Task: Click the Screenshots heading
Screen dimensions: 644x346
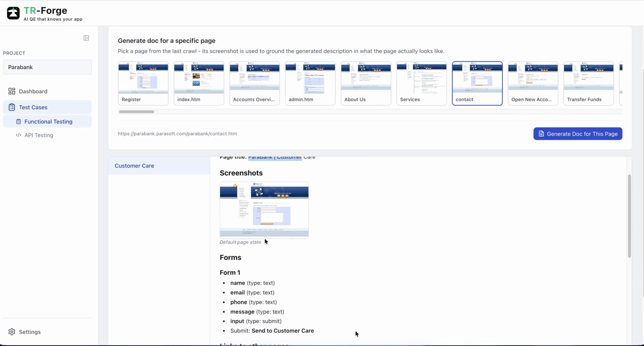Action: click(x=241, y=173)
